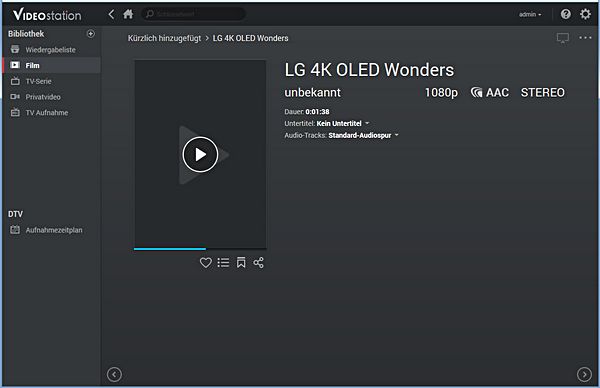Image resolution: width=600 pixels, height=388 pixels.
Task: Open the admin user menu
Action: 530,15
